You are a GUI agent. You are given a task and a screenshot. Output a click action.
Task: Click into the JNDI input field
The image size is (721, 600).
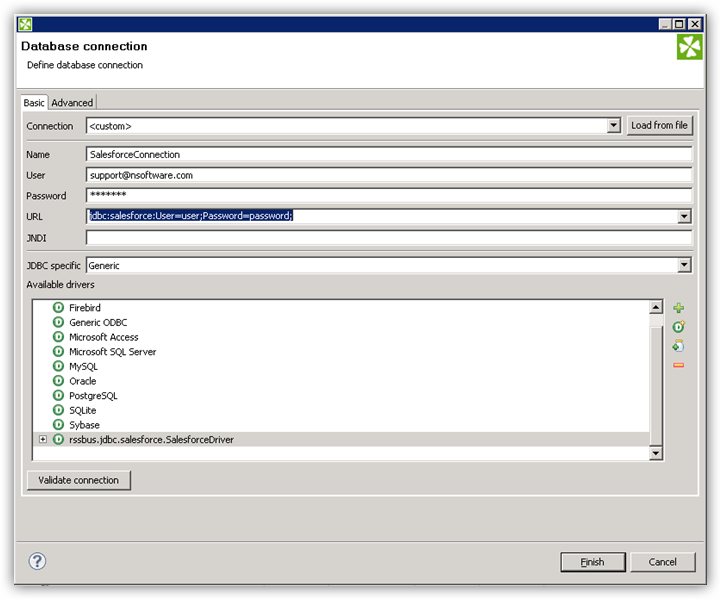pyautogui.click(x=388, y=238)
